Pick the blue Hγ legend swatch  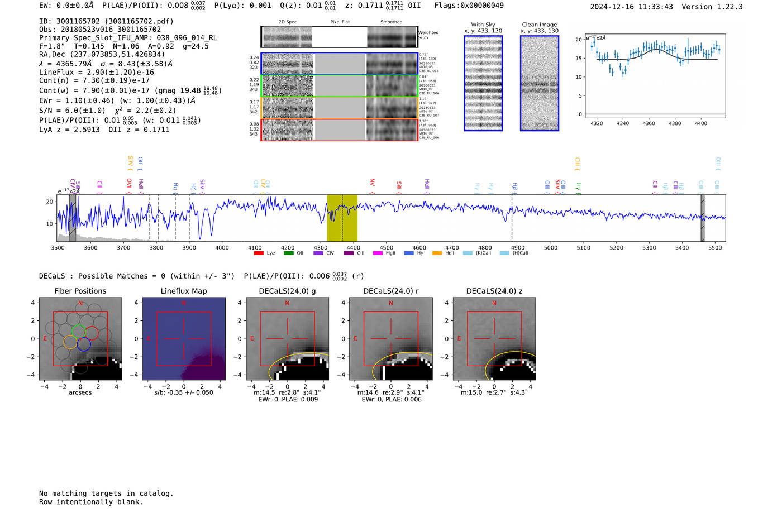(x=409, y=253)
